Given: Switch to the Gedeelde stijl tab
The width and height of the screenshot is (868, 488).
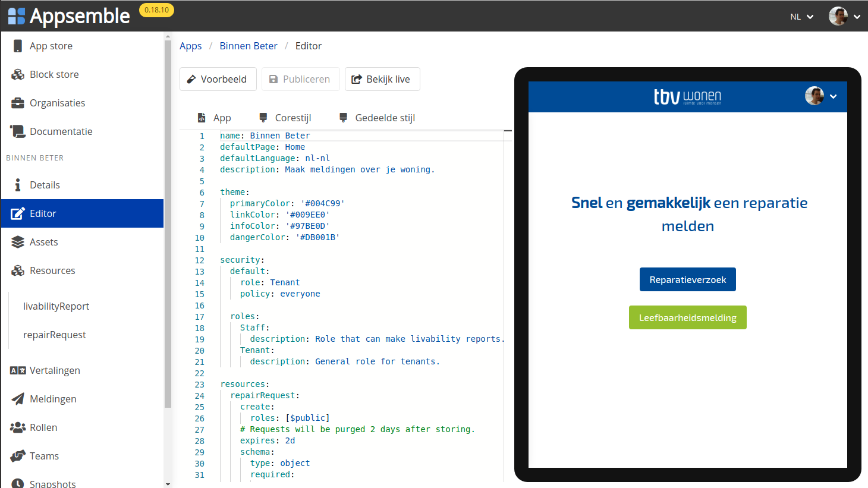Looking at the screenshot, I should (x=376, y=117).
